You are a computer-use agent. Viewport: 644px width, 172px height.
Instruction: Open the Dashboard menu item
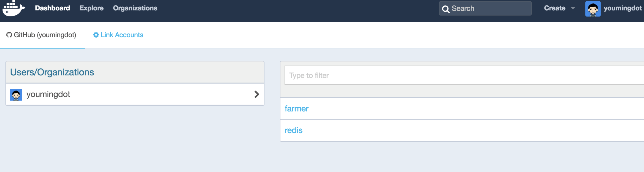53,8
